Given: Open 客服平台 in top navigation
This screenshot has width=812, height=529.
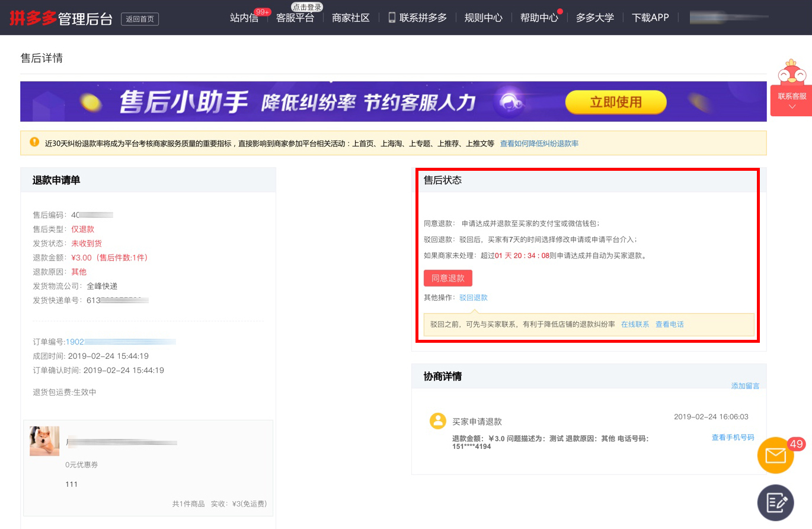Looking at the screenshot, I should click(295, 18).
